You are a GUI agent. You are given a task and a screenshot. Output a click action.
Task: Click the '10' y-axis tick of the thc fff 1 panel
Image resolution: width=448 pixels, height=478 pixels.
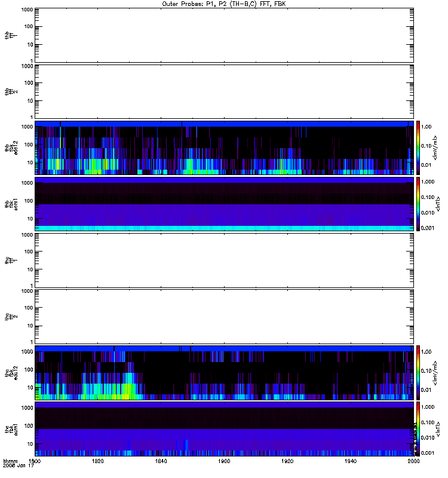coord(30,270)
